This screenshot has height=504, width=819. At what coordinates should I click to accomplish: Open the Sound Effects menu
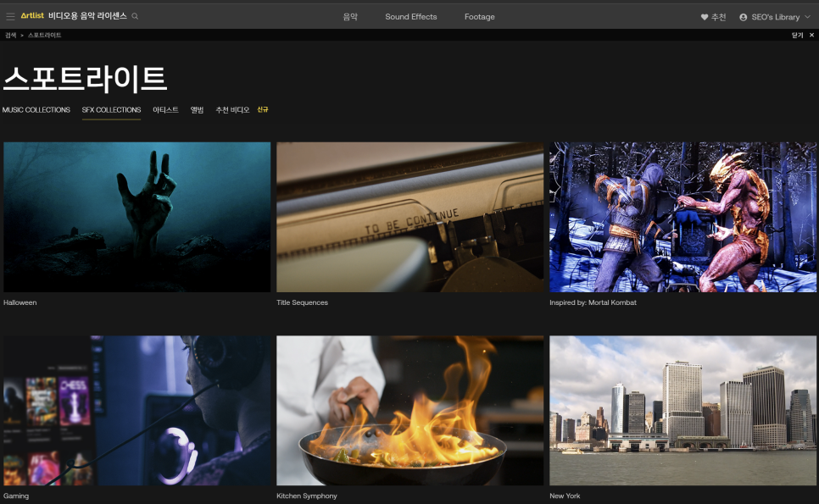(x=411, y=17)
